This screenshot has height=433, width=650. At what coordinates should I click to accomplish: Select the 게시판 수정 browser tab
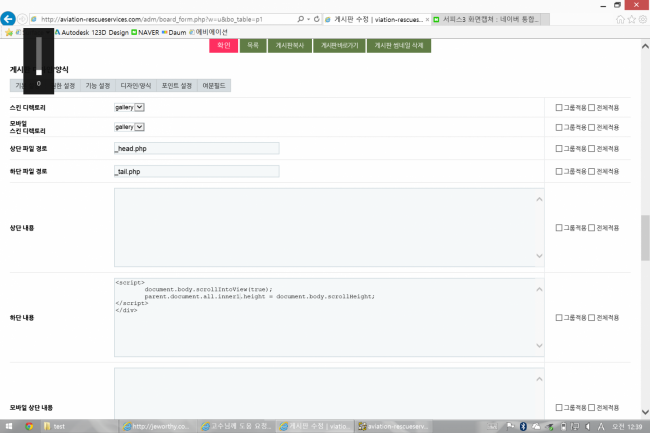377,19
